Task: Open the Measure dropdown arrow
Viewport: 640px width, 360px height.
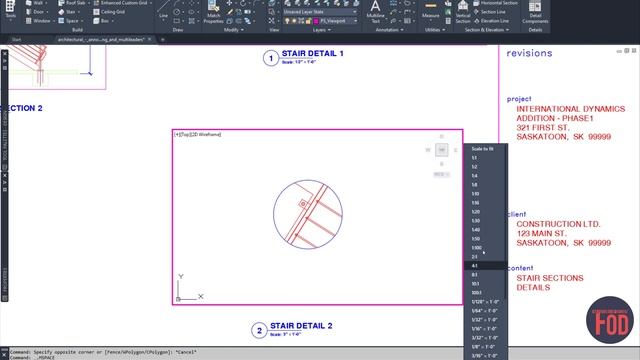Action: [431, 21]
